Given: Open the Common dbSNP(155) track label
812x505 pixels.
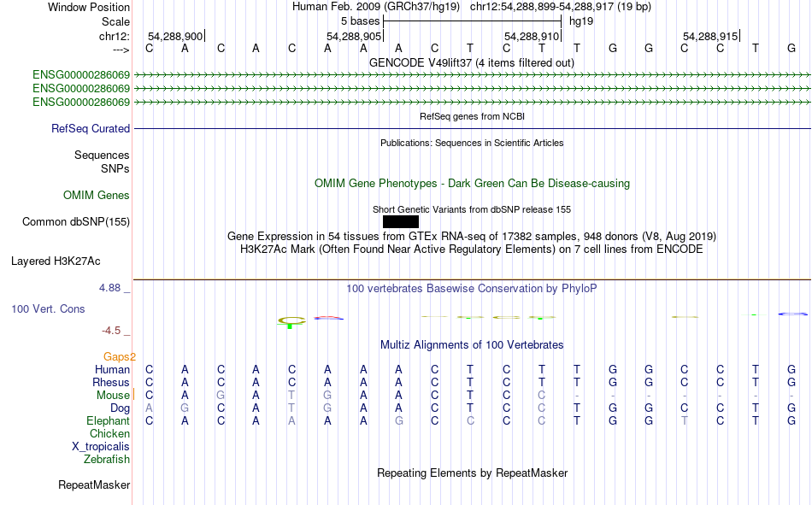Looking at the screenshot, I should coord(76,221).
